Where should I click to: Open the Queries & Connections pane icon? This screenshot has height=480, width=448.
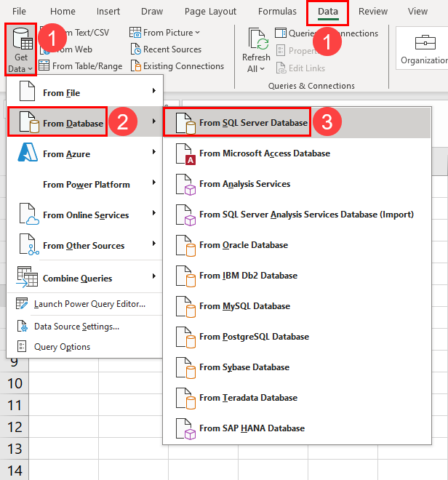point(280,33)
